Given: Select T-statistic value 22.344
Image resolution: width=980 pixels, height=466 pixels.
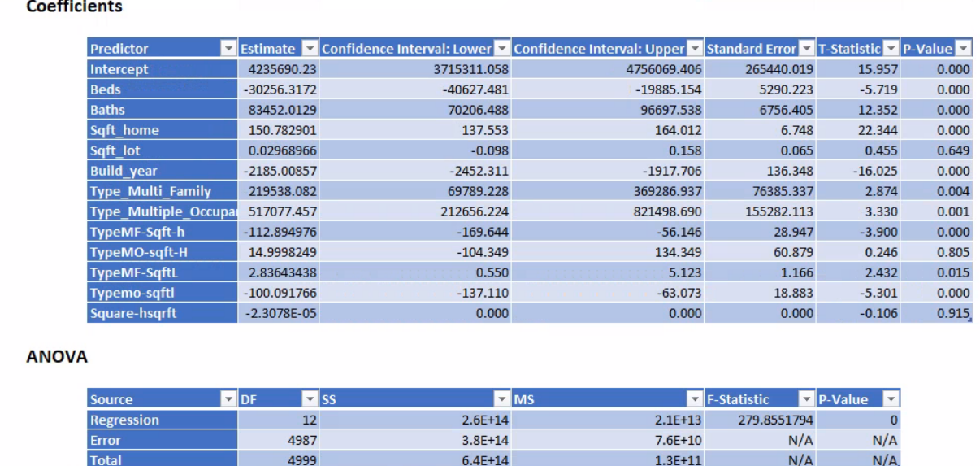Looking at the screenshot, I should pos(858,130).
